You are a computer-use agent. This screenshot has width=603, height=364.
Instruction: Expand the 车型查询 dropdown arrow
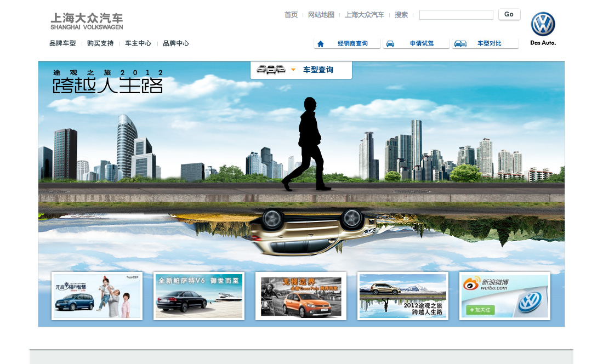[x=293, y=70]
